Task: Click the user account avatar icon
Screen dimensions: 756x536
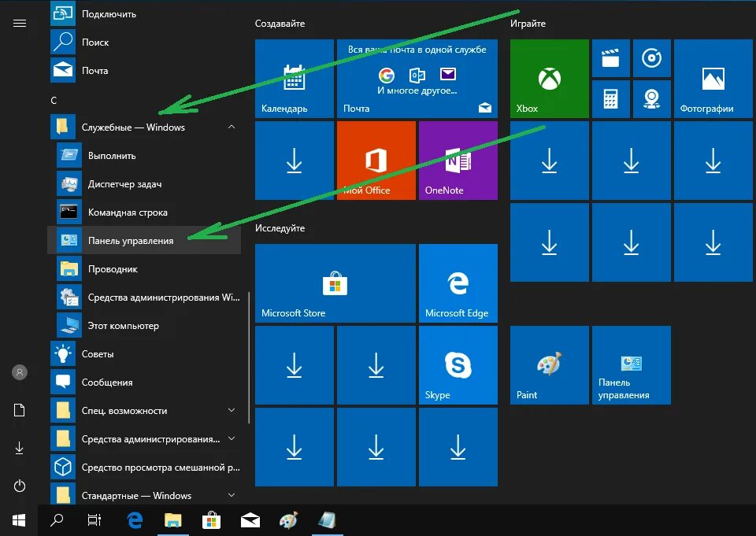Action: pos(20,372)
